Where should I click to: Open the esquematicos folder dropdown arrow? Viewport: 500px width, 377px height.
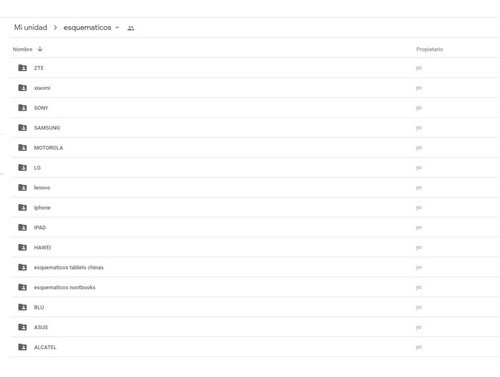coord(117,28)
